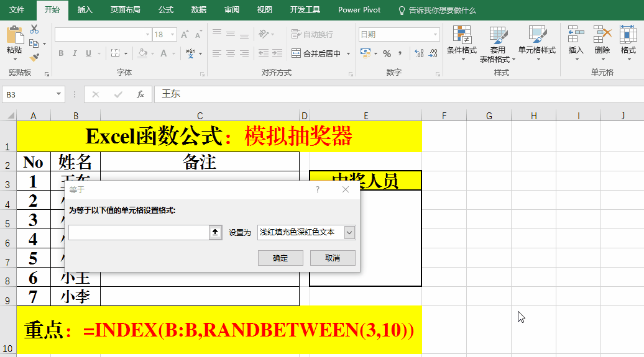Click the font color A icon
This screenshot has height=357, width=644.
(164, 53)
